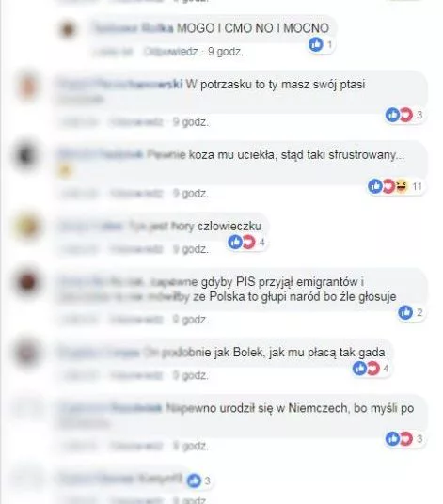443x504 pixels.
Task: Click author name of Bolek comment
Action: pyautogui.click(x=99, y=353)
